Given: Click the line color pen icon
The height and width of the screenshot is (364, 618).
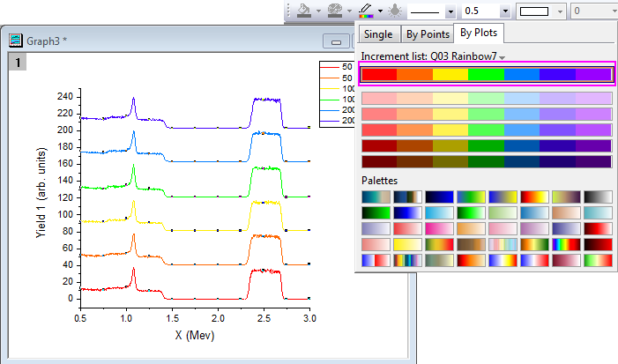Looking at the screenshot, I should point(364,11).
